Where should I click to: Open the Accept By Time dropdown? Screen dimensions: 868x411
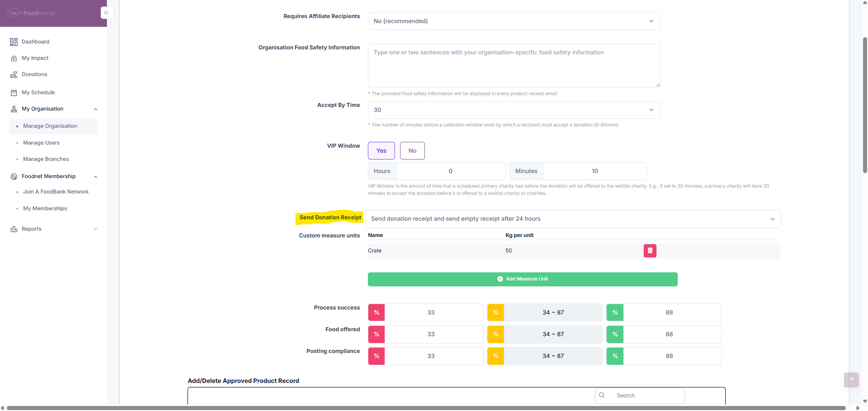[x=513, y=110]
